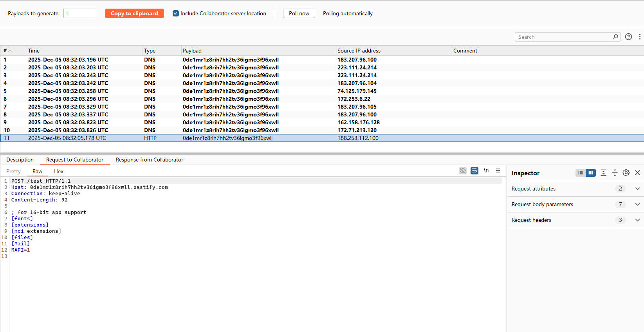Image resolution: width=644 pixels, height=332 pixels.
Task: Toggle line wrap button in editor
Action: coord(474,171)
